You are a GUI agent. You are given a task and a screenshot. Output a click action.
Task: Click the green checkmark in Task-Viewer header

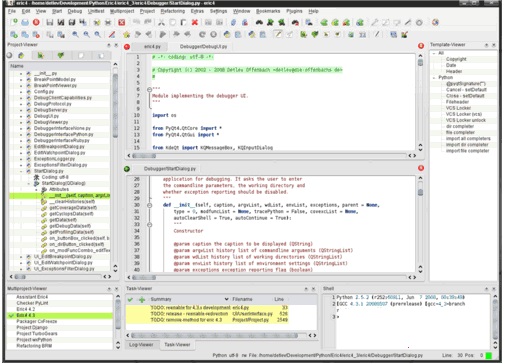130,299
